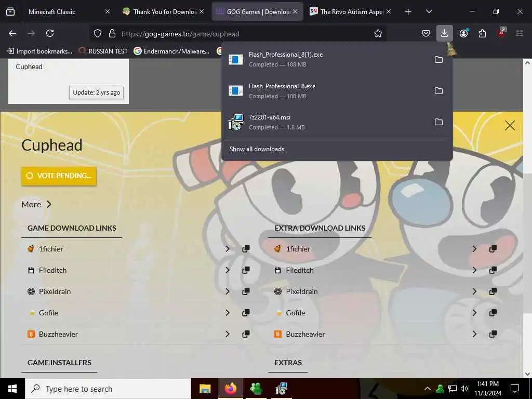Viewport: 532px width, 399px height.
Task: Copy extra Fileditch link icon
Action: 493,270
